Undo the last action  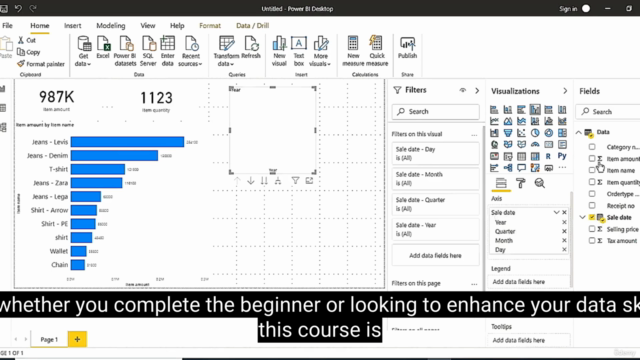(18, 8)
